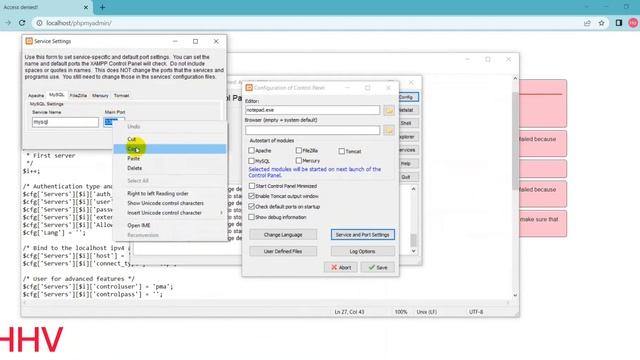Expand Insert Unicode control character submenu
This screenshot has height=360, width=640.
coord(170,213)
